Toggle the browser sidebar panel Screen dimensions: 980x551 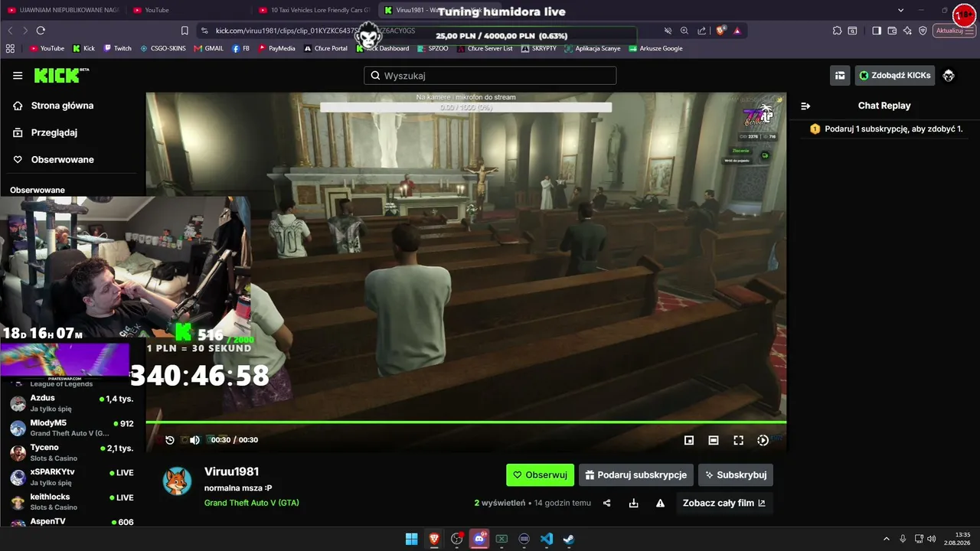877,31
